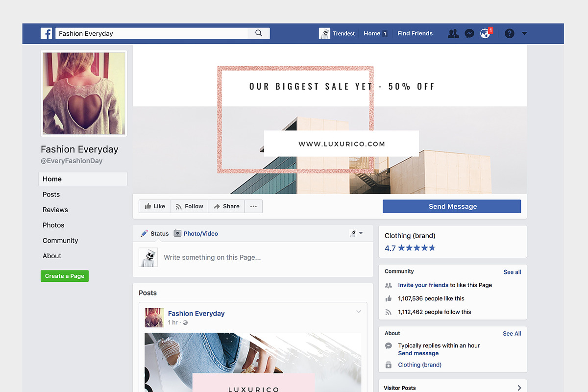Open the Quick Help question mark icon
This screenshot has width=588, height=392.
pos(510,33)
